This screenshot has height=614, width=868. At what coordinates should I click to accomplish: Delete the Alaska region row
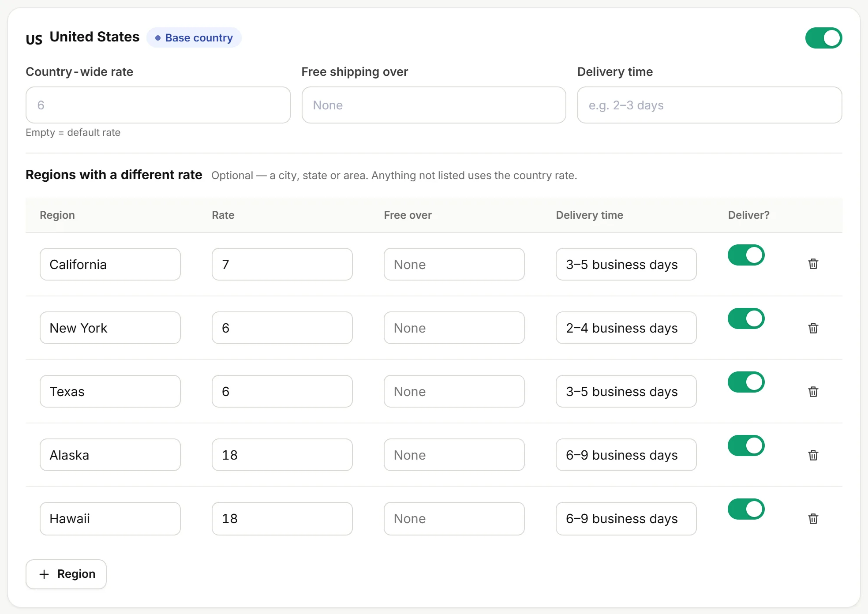[x=813, y=455]
